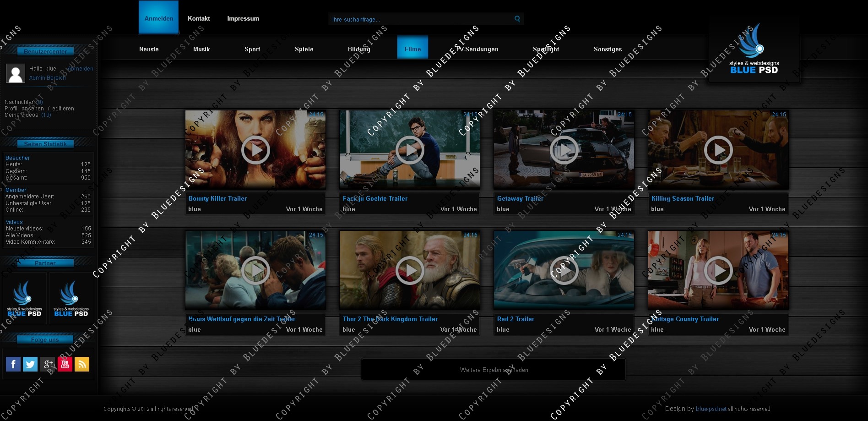Open the Killing Season Trailer title link
The image size is (868, 421).
(683, 198)
